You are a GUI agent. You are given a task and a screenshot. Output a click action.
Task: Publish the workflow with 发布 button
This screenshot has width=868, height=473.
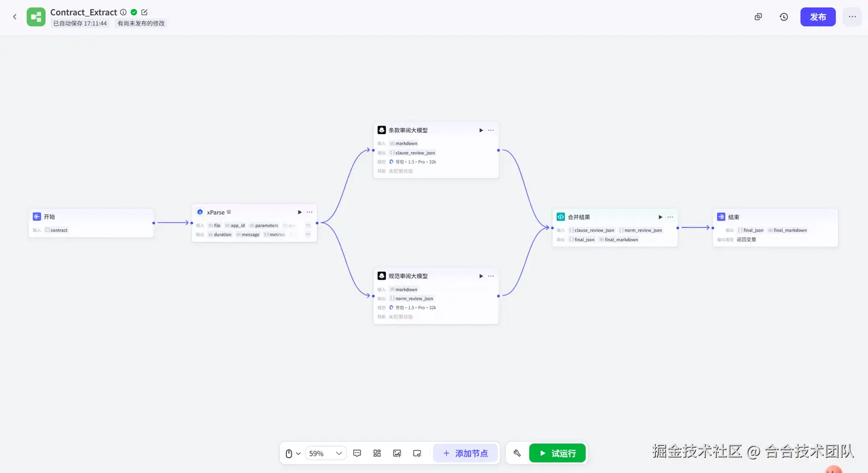tap(818, 17)
